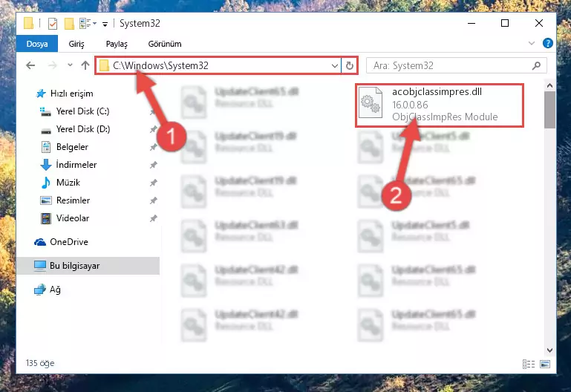Click the acobjclassimpres.dll gear file icon
Screen dimensions: 571x392
(371, 103)
